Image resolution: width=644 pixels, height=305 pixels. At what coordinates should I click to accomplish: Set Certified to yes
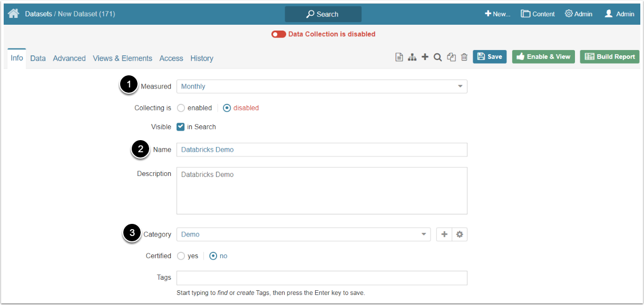pyautogui.click(x=181, y=256)
